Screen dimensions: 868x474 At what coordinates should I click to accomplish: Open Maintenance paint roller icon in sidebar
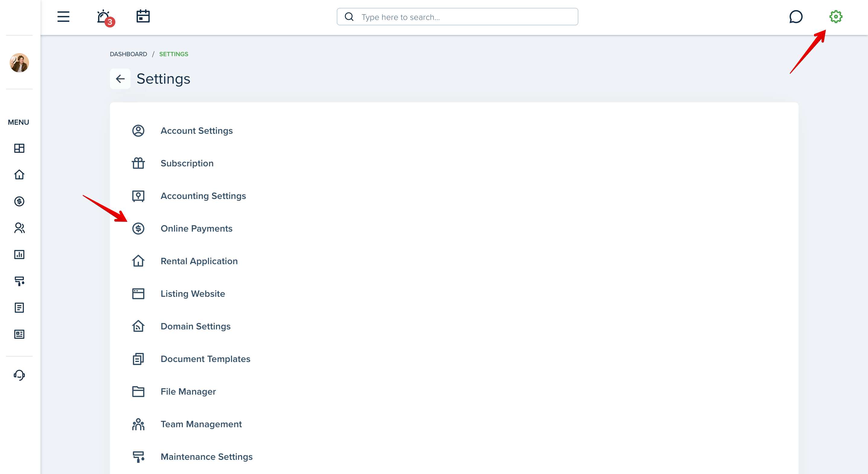pos(19,281)
